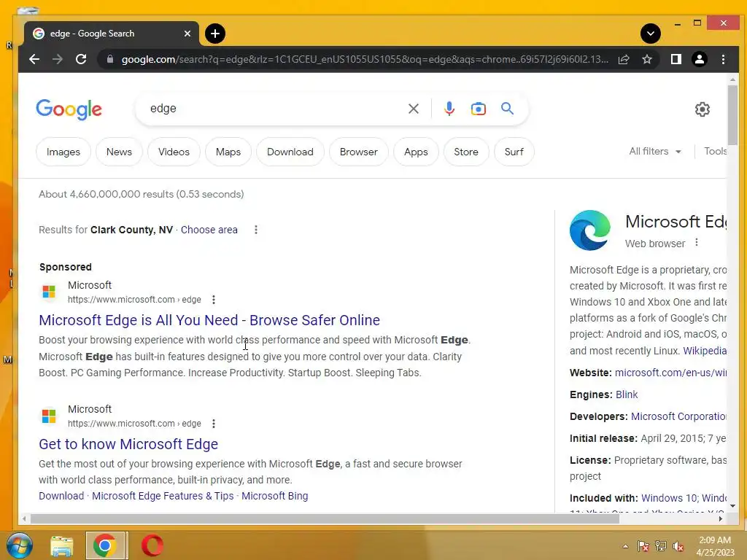Click the Action Center flag tray icon
The image size is (747, 560).
[643, 547]
